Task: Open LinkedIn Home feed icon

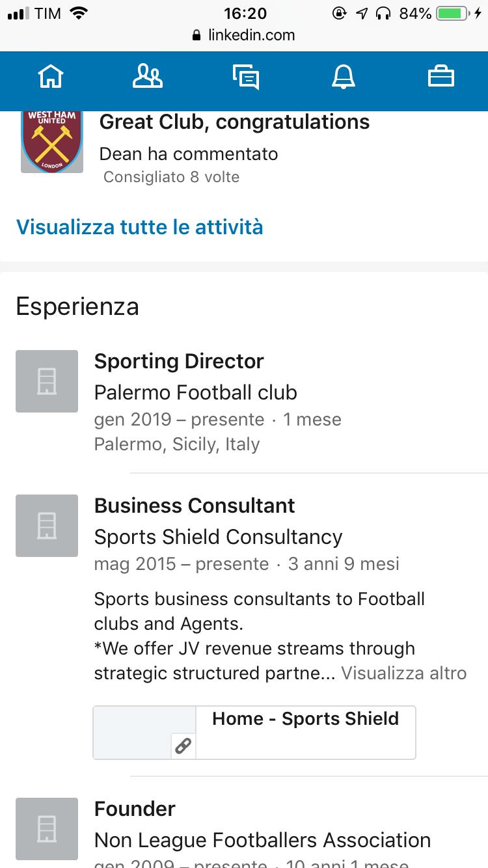Action: click(51, 77)
